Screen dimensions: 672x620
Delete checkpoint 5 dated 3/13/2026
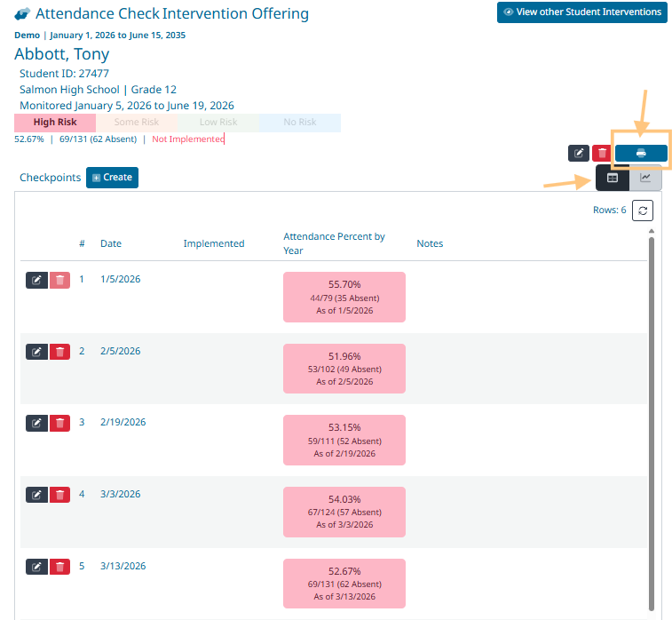tap(59, 566)
